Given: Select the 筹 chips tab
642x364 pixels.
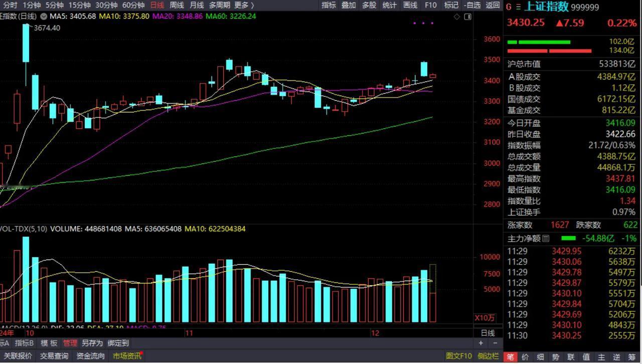Looking at the screenshot, I should click(631, 357).
